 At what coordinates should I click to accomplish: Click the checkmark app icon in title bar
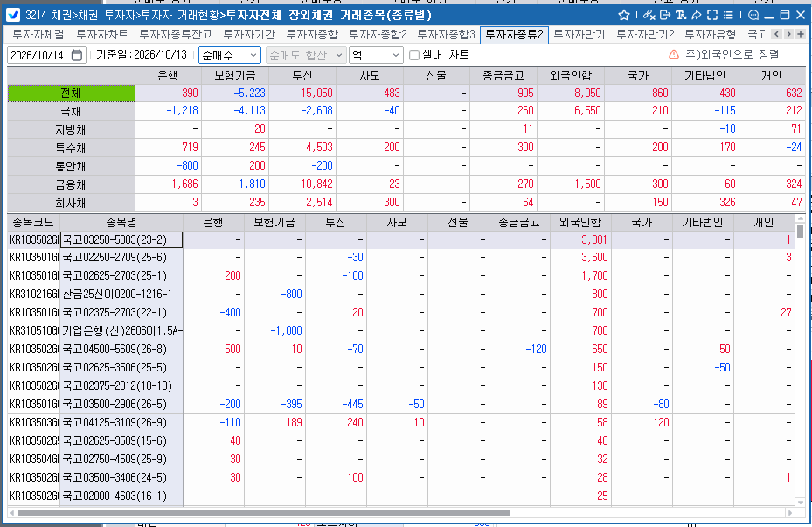13,15
